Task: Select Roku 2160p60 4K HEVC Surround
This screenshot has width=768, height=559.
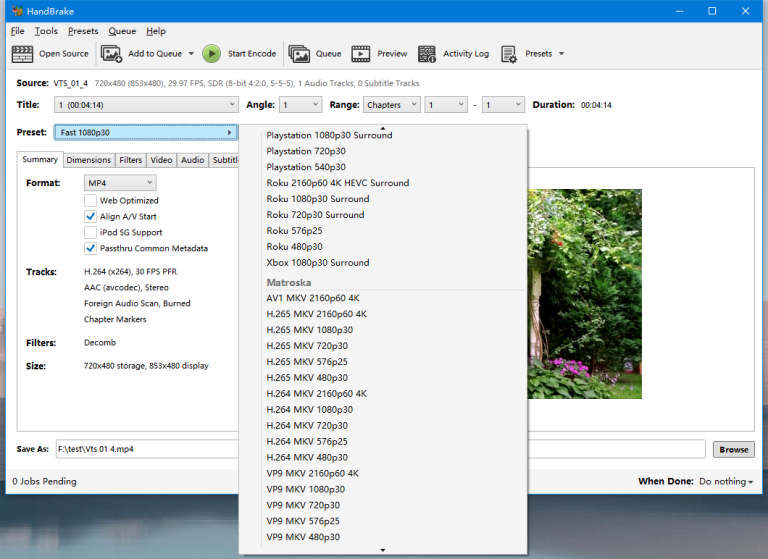Action: pos(337,183)
